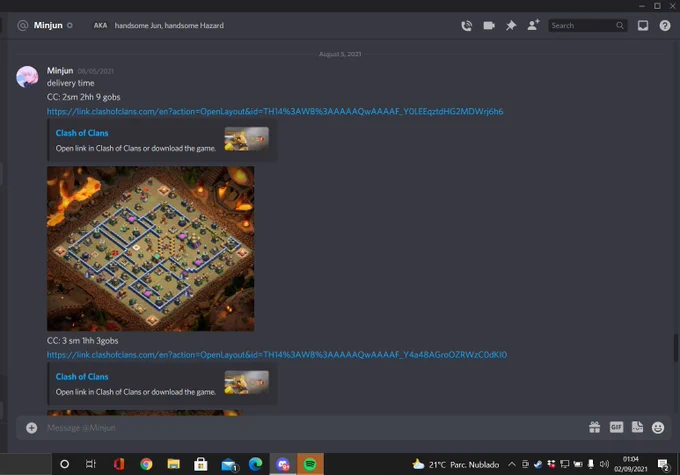Open weather widget showing 21°C

coord(455,465)
